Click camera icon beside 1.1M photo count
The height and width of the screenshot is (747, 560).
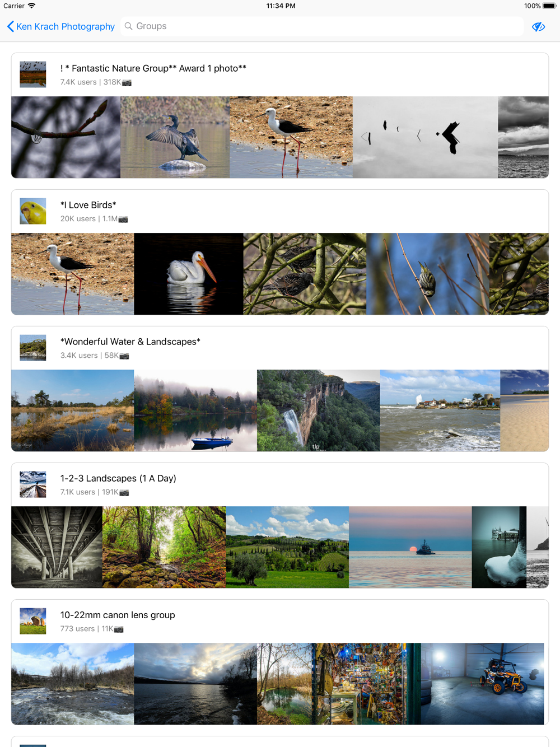(x=123, y=219)
